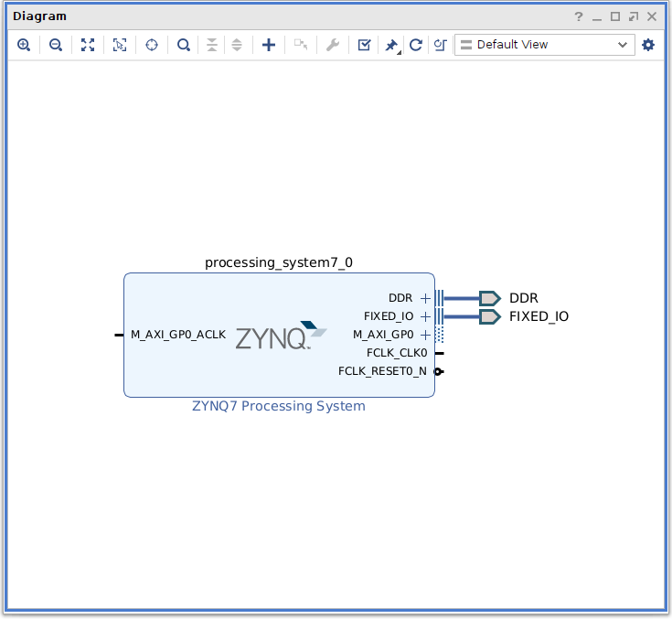
Task: Click the Zoom Out magnifier icon
Action: click(x=56, y=45)
